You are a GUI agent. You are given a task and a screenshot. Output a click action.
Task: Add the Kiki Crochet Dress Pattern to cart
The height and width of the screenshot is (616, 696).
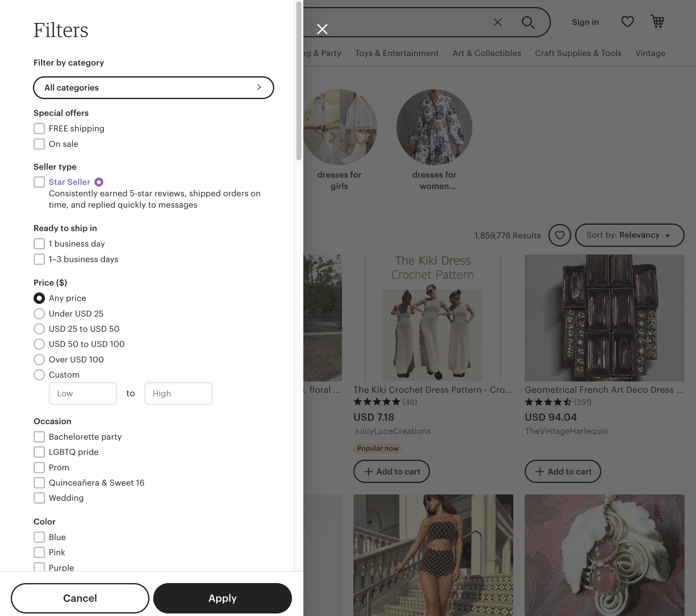[391, 471]
